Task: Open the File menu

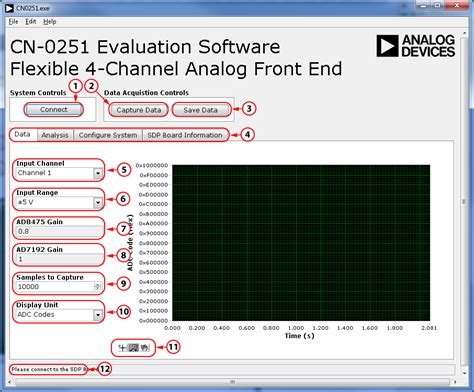Action: (x=13, y=22)
